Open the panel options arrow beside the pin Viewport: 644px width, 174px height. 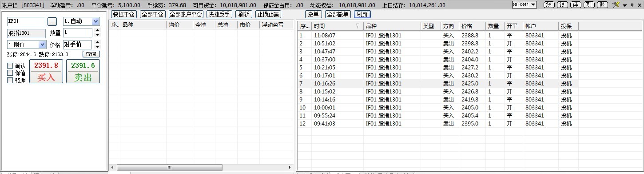coord(625,5)
